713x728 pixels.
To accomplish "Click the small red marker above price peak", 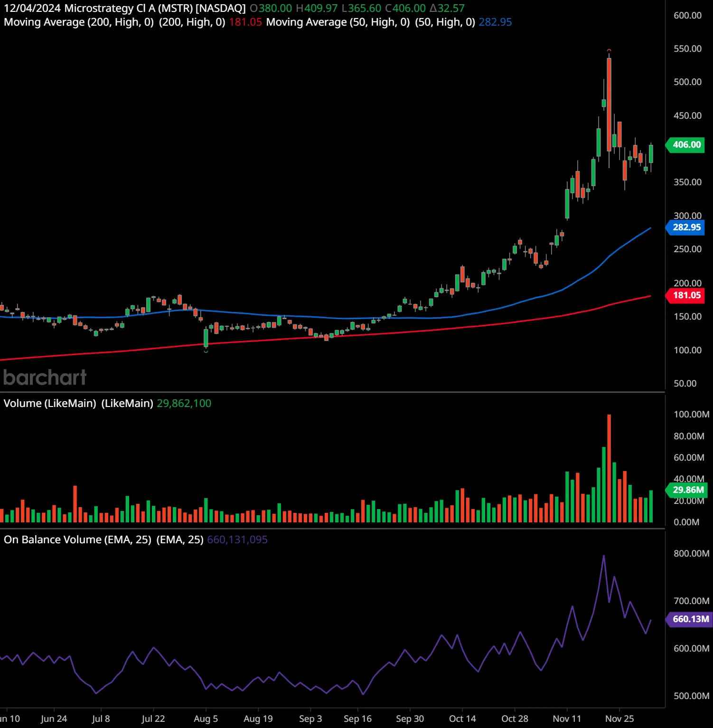I will point(609,50).
